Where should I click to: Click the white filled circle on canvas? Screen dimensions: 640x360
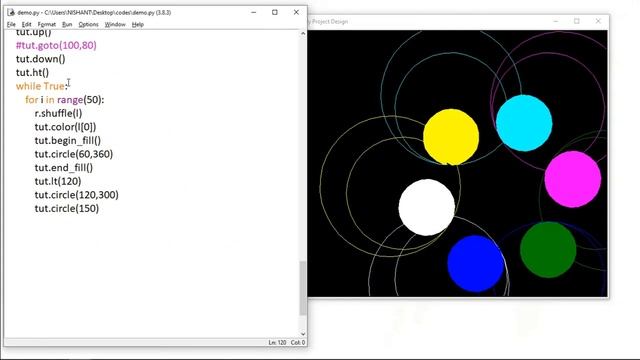click(x=427, y=207)
